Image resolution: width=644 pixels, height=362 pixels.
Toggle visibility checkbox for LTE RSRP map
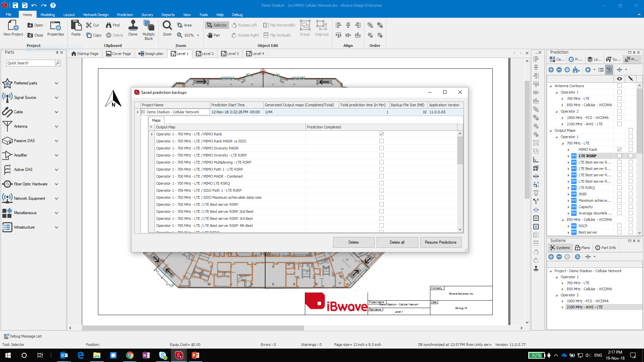pos(619,156)
